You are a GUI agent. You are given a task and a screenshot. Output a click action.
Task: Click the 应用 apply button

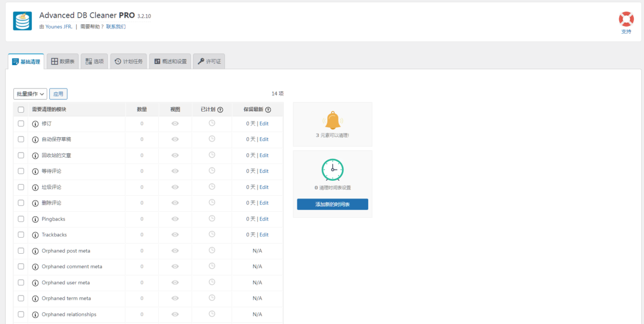point(58,94)
